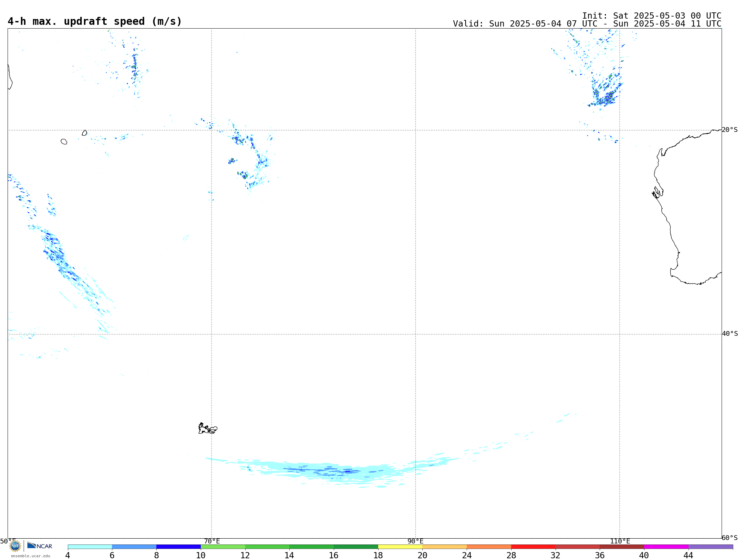The width and height of the screenshot is (744, 560).
Task: Select the dark red 36–40 color swatch
Action: (x=622, y=547)
